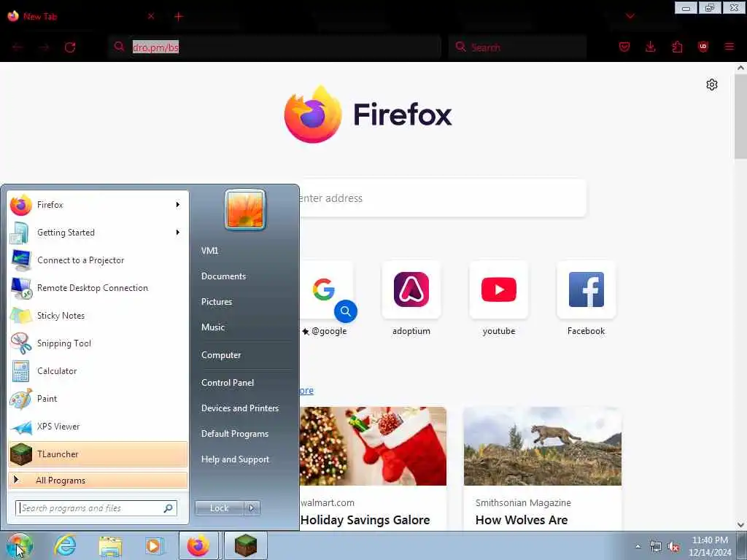This screenshot has width=747, height=560.
Task: Open Default Programs
Action: point(234,434)
